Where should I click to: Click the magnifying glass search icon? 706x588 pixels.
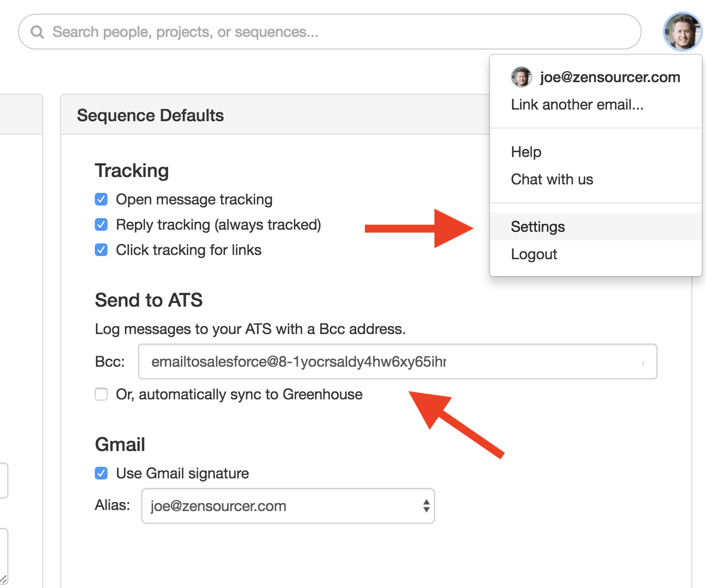[37, 32]
